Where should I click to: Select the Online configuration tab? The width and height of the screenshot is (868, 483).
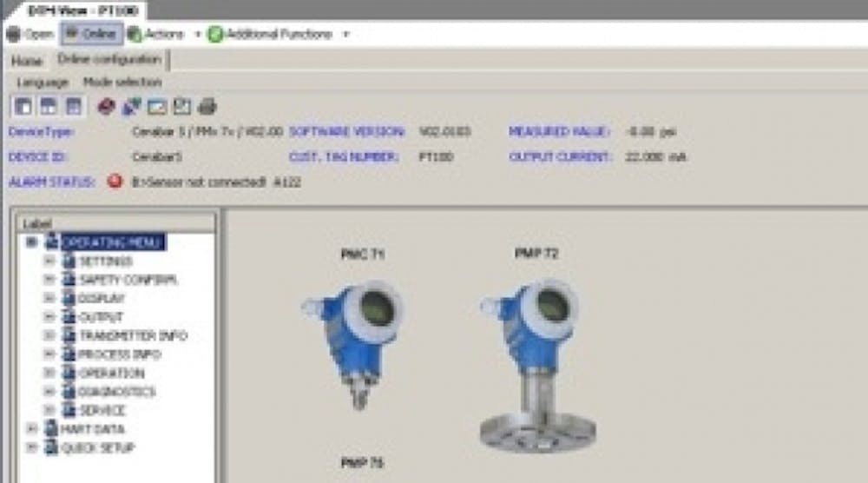109,59
